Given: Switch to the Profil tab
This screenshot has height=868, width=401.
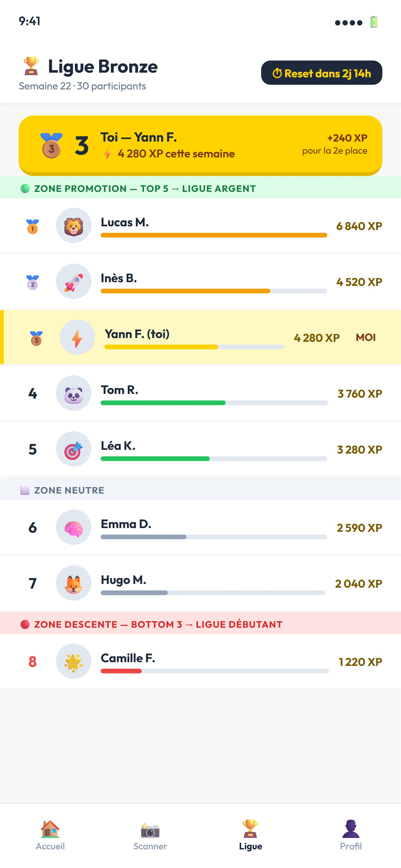Looking at the screenshot, I should pyautogui.click(x=351, y=835).
